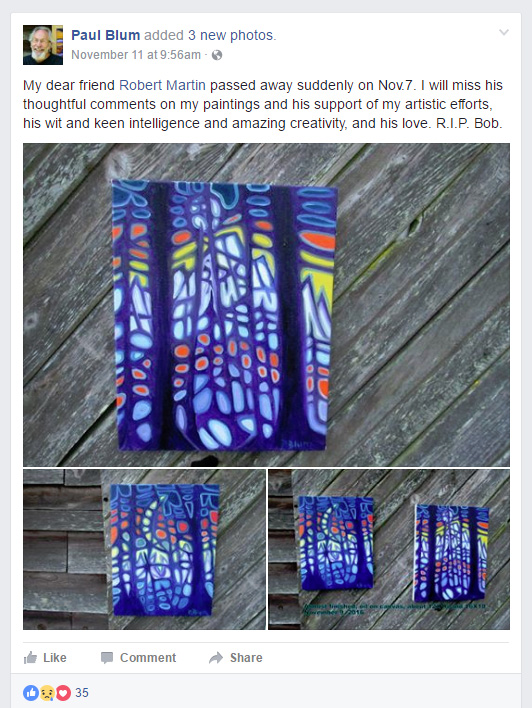
Task: Click the thumbs-up Like icon
Action: [x=30, y=657]
